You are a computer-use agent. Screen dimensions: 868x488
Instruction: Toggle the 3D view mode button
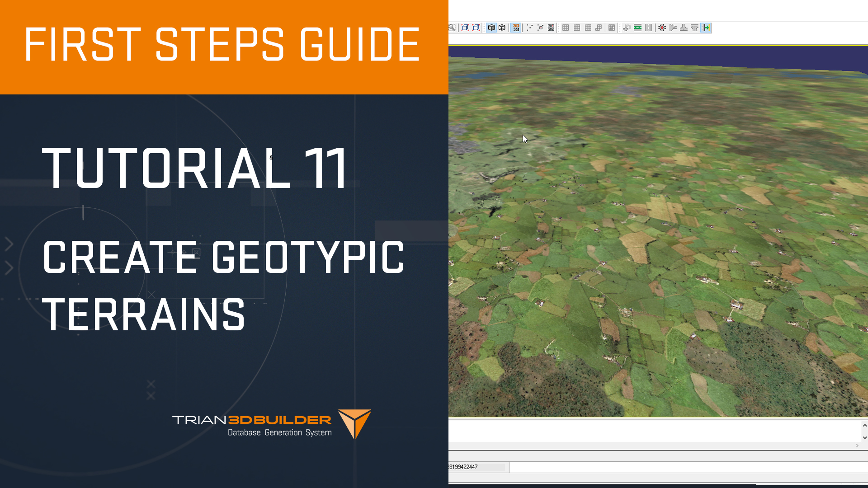click(x=516, y=28)
